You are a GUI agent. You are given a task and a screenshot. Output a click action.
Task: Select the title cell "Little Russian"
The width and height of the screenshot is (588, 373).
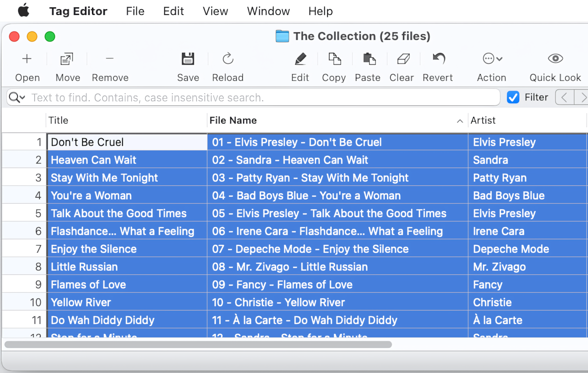point(127,267)
